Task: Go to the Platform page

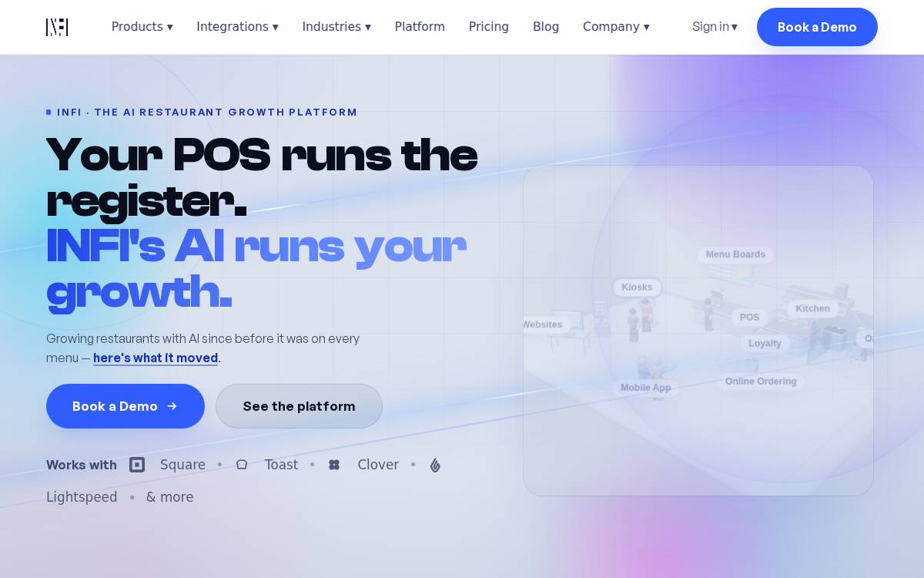Action: tap(420, 27)
